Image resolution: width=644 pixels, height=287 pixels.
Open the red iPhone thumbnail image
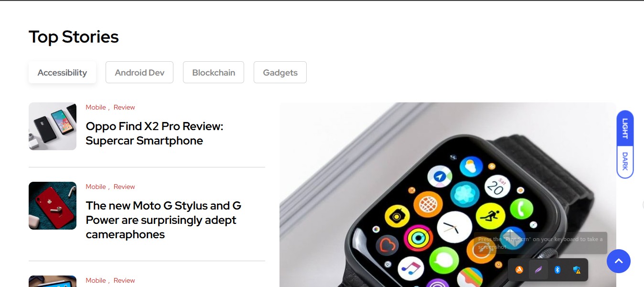coord(53,206)
